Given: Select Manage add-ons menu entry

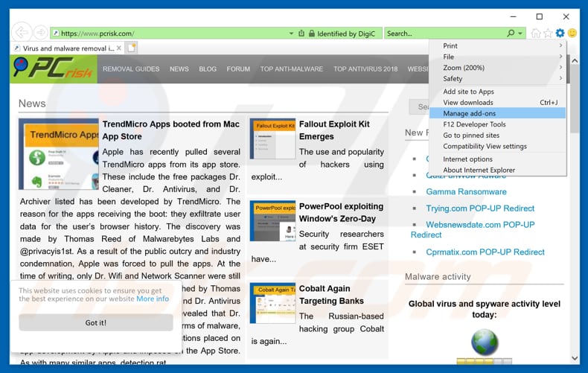Looking at the screenshot, I should (x=497, y=113).
